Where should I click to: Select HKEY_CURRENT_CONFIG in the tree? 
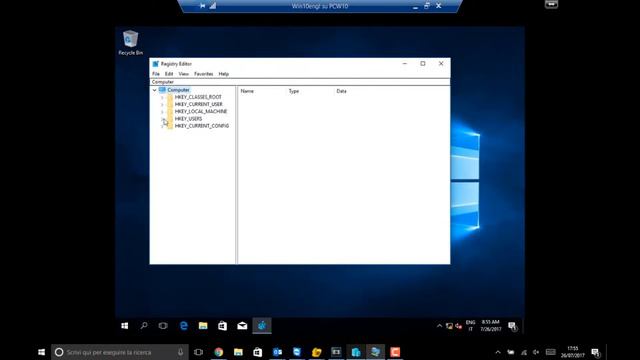click(x=202, y=126)
